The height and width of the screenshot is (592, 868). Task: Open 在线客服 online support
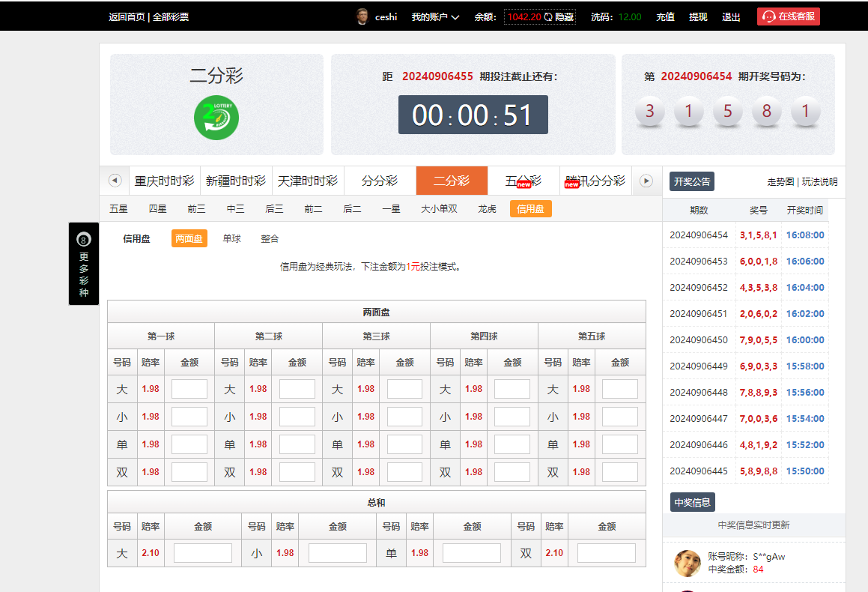click(788, 16)
